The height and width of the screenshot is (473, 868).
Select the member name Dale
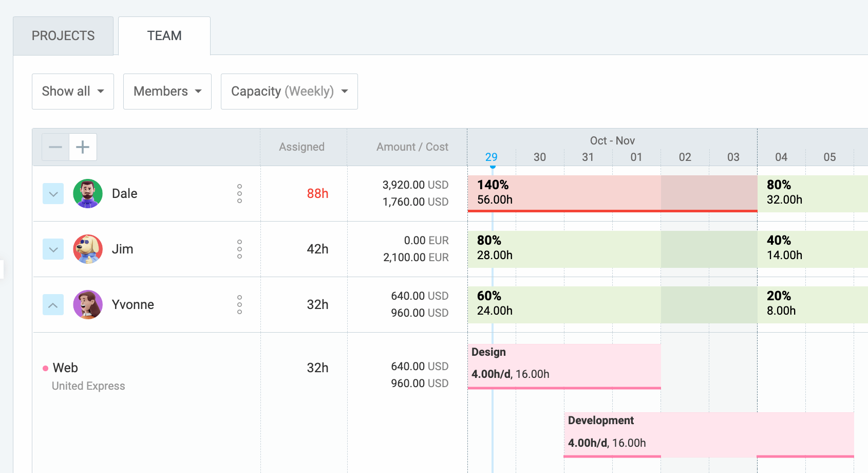[125, 194]
